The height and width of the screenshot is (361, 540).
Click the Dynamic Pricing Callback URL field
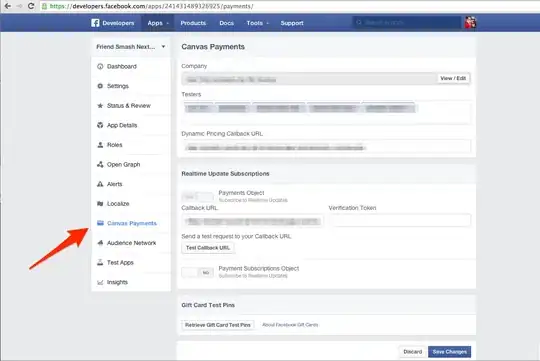(x=326, y=147)
